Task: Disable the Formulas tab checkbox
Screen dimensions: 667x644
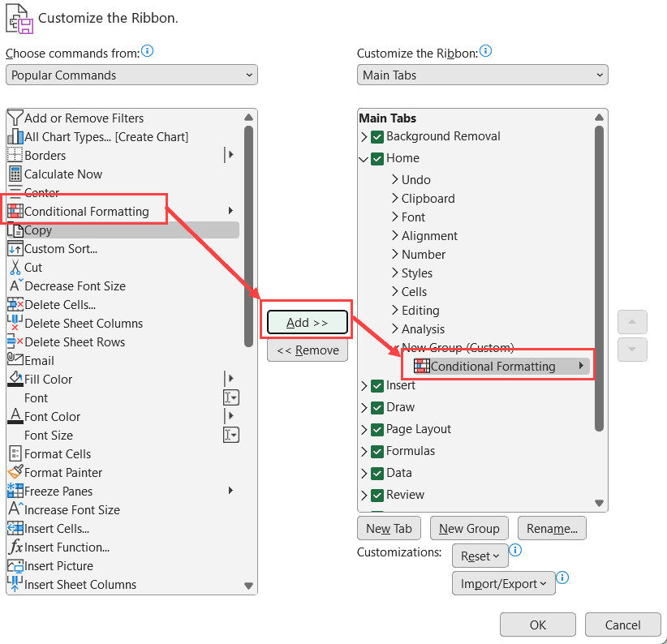Action: [x=377, y=451]
